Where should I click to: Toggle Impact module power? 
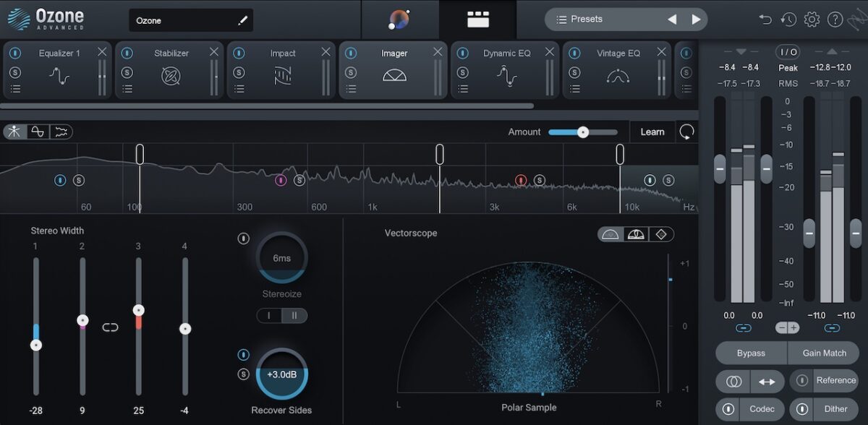pyautogui.click(x=239, y=53)
